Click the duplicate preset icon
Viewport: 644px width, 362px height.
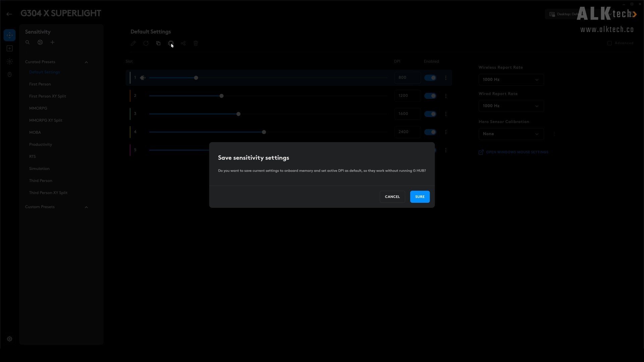(x=158, y=43)
